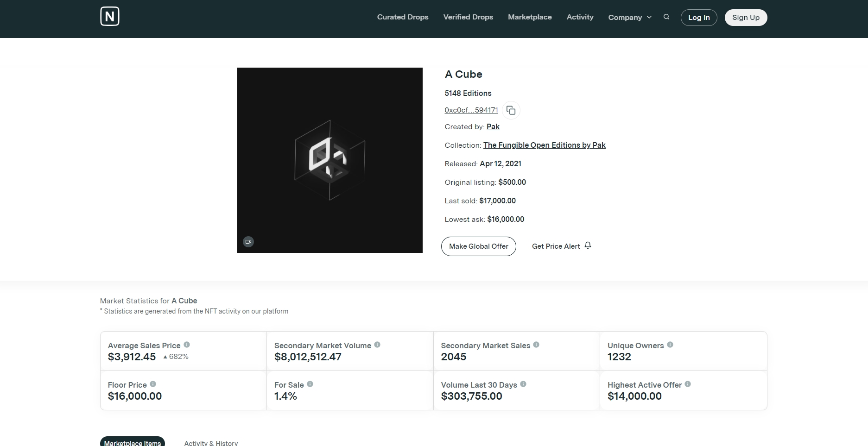Expand the Company dropdown menu

(x=630, y=17)
